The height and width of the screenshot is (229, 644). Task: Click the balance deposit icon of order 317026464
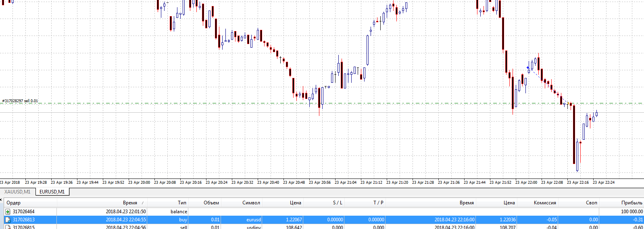[8, 211]
